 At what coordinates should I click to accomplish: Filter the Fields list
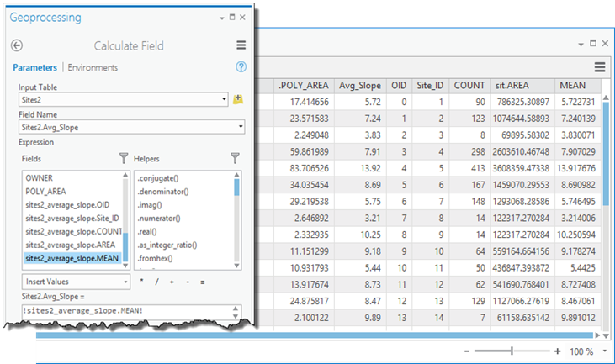(x=124, y=157)
